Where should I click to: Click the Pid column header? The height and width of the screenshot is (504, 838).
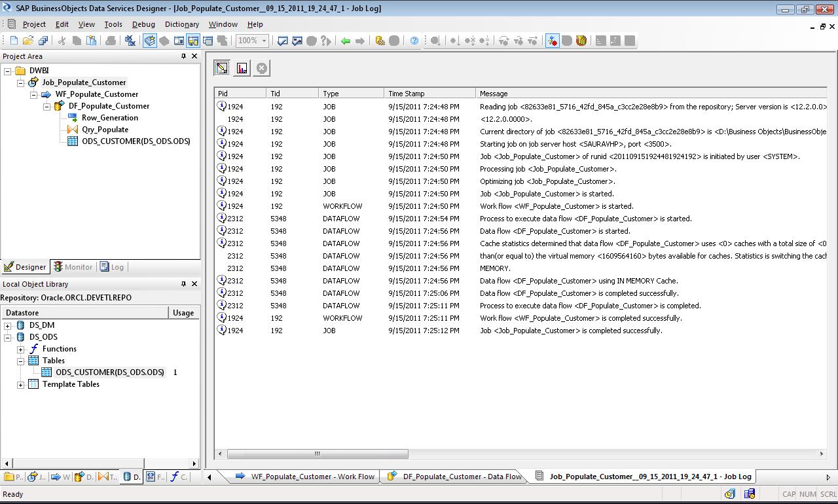coord(240,94)
